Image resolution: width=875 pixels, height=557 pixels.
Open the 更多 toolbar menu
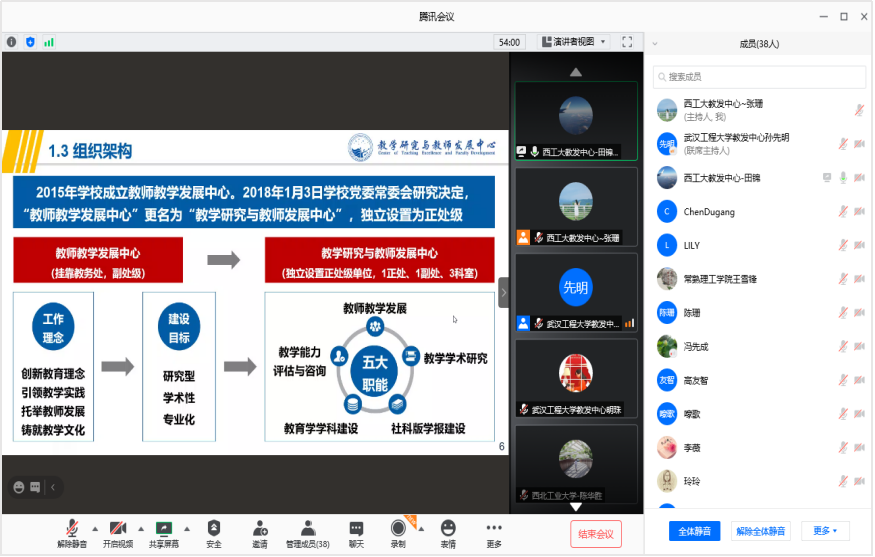point(494,534)
